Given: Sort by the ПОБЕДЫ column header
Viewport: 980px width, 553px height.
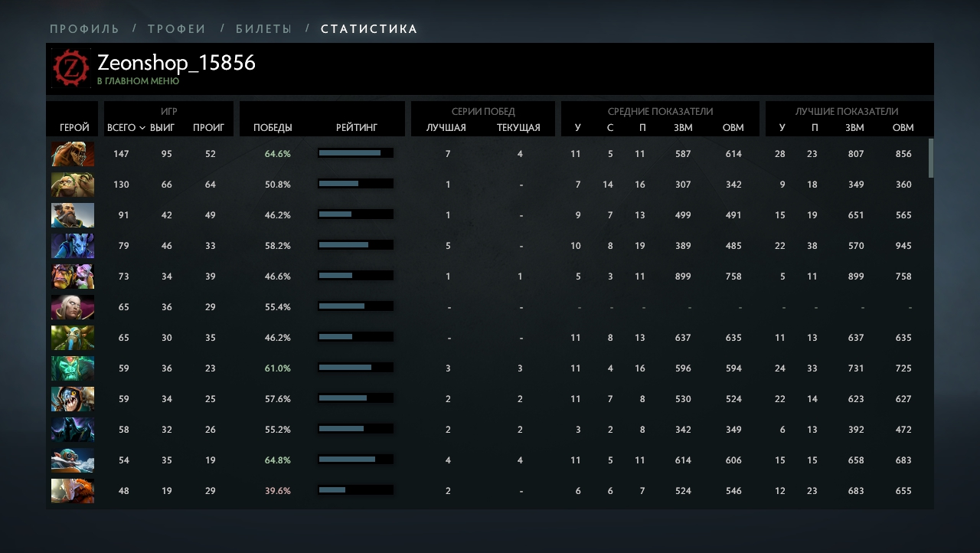Looking at the screenshot, I should [273, 128].
